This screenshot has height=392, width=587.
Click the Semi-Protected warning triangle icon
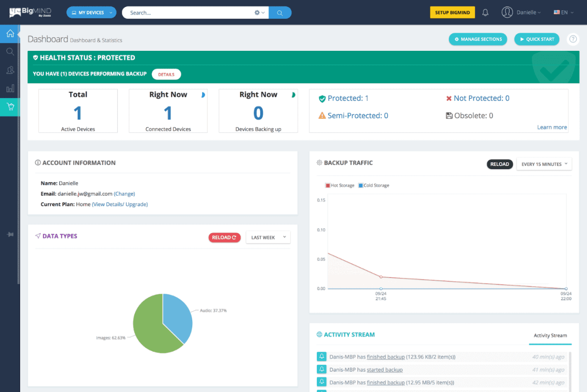tap(322, 116)
